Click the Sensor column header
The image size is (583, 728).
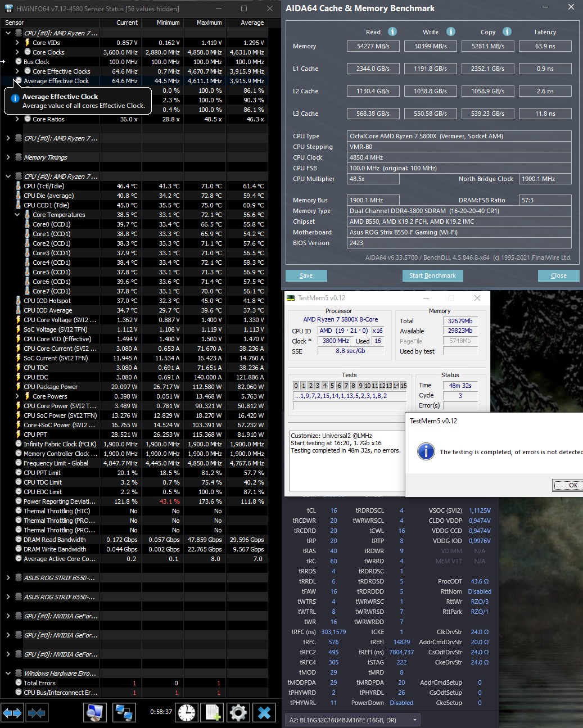click(50, 22)
